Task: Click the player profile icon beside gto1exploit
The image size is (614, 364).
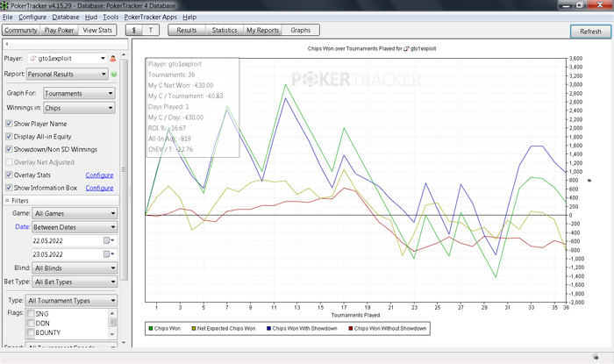Action: coord(113,59)
